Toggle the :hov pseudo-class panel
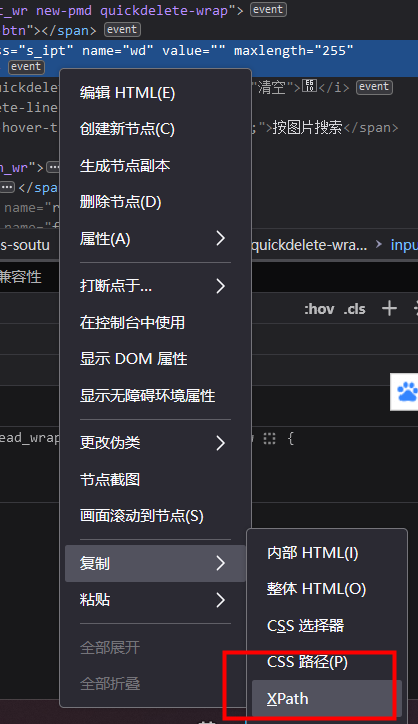The image size is (418, 724). tap(319, 309)
